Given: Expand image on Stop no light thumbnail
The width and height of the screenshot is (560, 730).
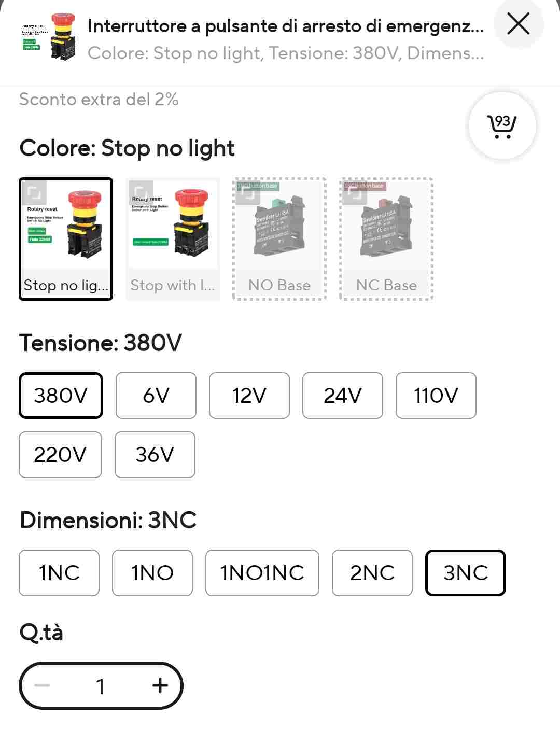Looking at the screenshot, I should [34, 193].
